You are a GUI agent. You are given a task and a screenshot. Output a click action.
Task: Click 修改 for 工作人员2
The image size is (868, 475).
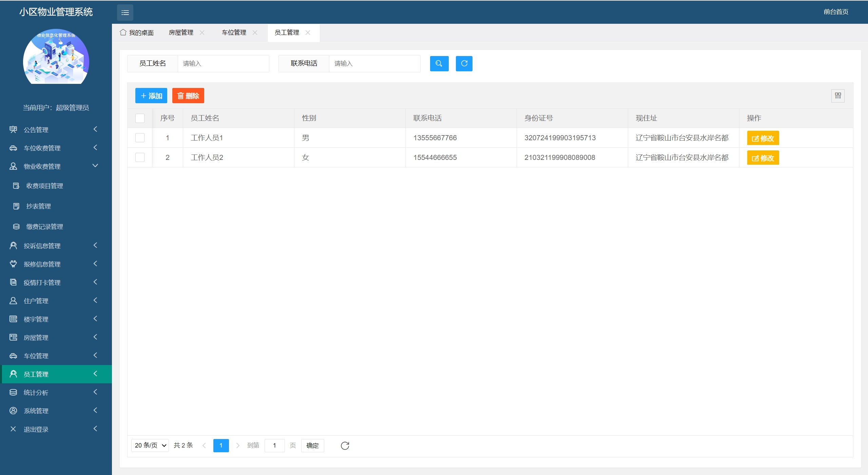tap(763, 158)
